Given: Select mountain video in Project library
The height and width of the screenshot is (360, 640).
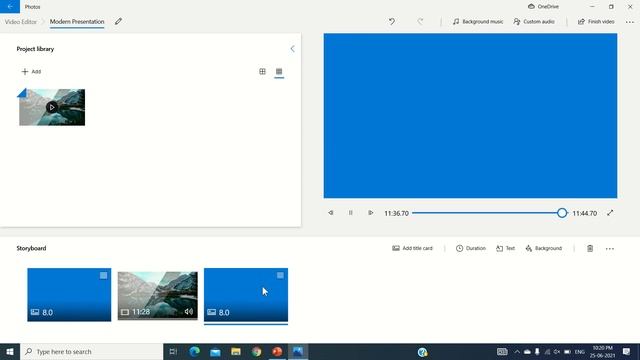Looking at the screenshot, I should coord(52,107).
